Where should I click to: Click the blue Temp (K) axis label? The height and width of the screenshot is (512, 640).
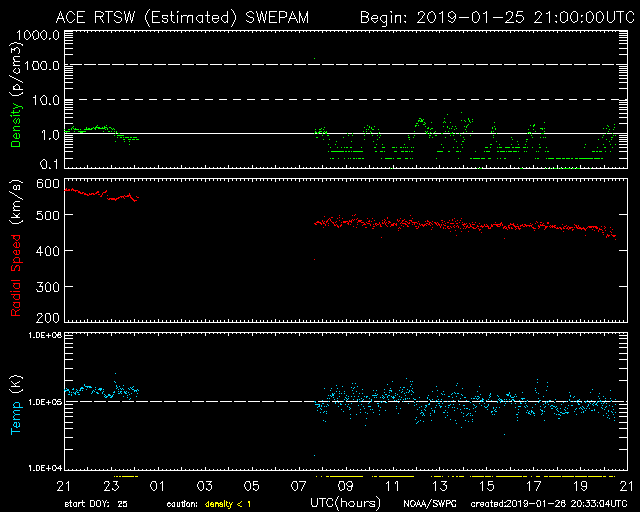click(17, 400)
